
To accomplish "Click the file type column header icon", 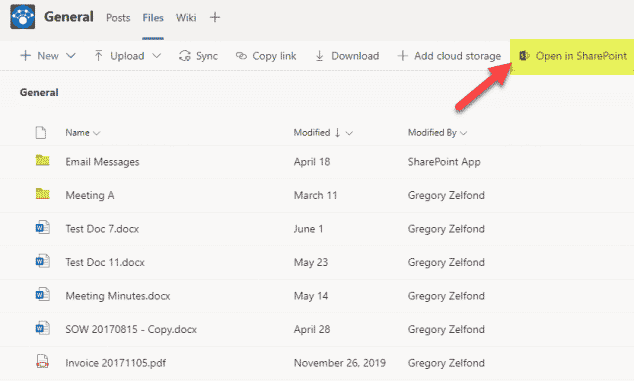I will click(x=40, y=132).
